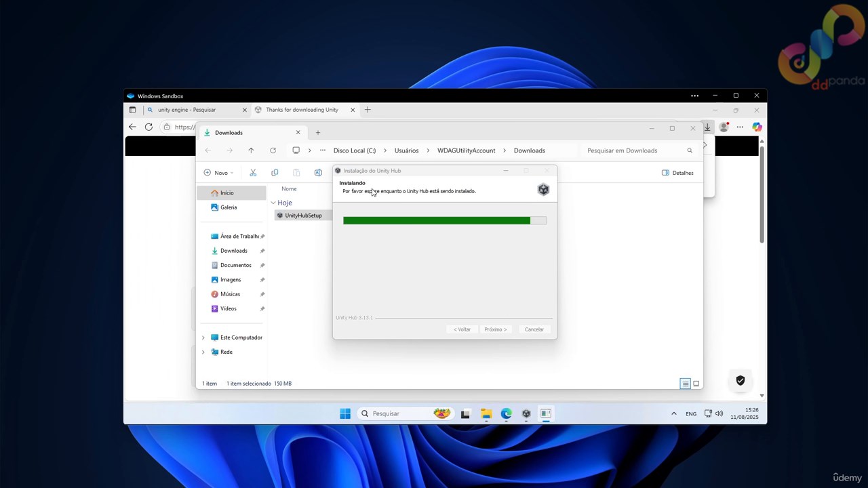Click the Paste clipboard icon in Explorer
868x488 pixels.
[x=296, y=173]
